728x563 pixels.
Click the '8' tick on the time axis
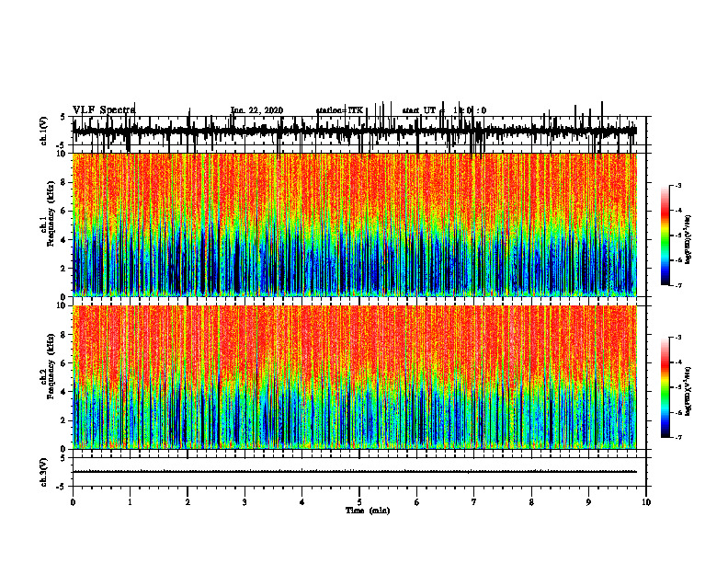tap(531, 502)
